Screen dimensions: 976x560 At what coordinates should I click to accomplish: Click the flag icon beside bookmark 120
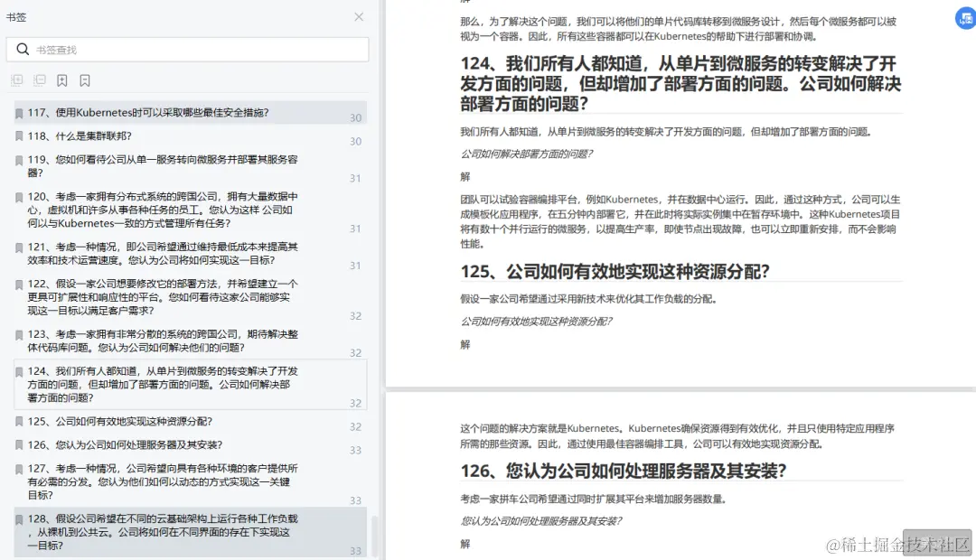[x=19, y=197]
